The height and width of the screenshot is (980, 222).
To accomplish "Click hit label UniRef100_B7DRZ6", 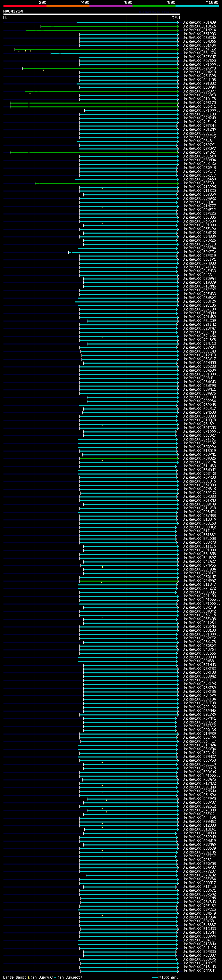I will 199,241.
